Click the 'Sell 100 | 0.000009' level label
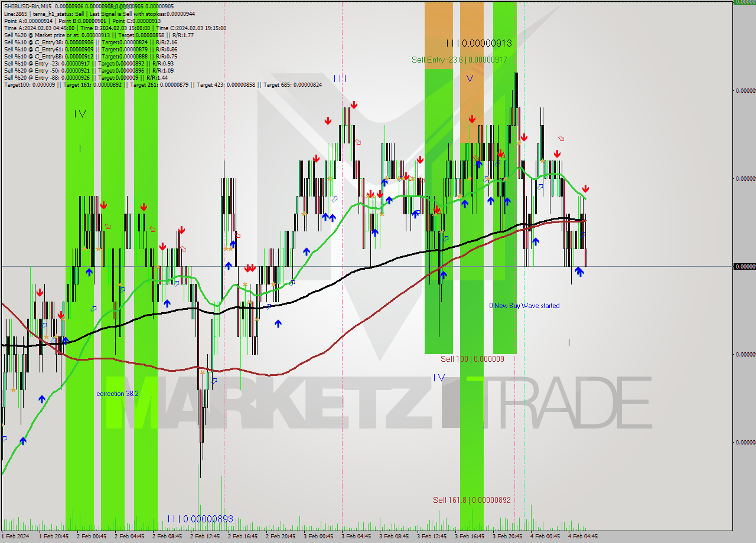 click(x=472, y=359)
